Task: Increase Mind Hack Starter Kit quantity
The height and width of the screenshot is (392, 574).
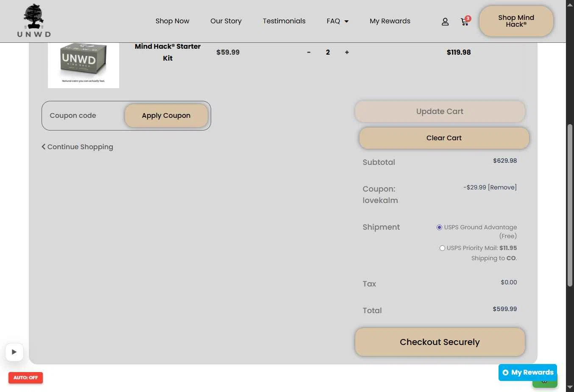Action: pyautogui.click(x=347, y=52)
